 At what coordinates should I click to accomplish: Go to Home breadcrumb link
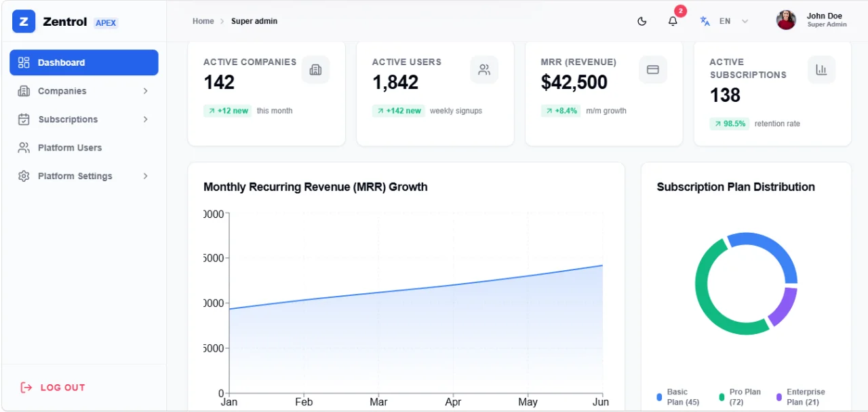tap(203, 21)
